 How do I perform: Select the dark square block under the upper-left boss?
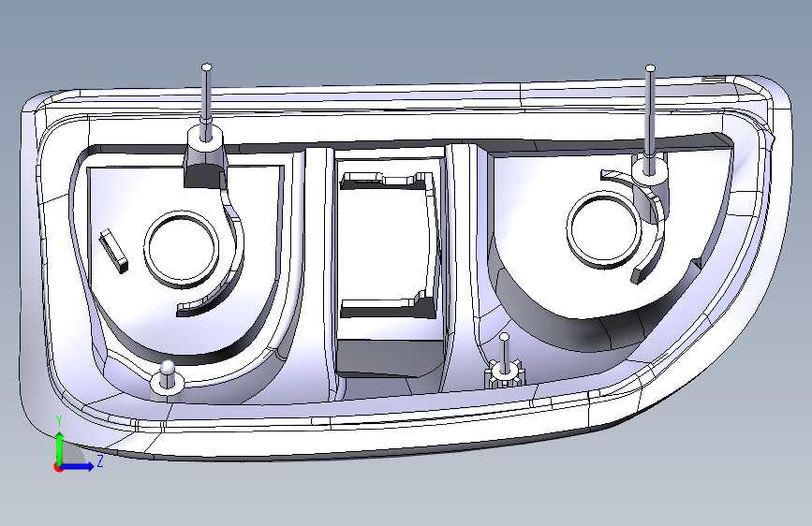tap(204, 176)
